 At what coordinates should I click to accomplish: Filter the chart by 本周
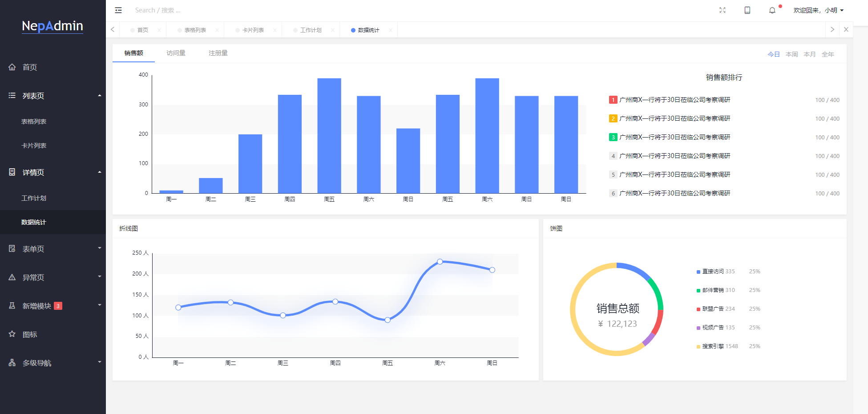click(792, 54)
